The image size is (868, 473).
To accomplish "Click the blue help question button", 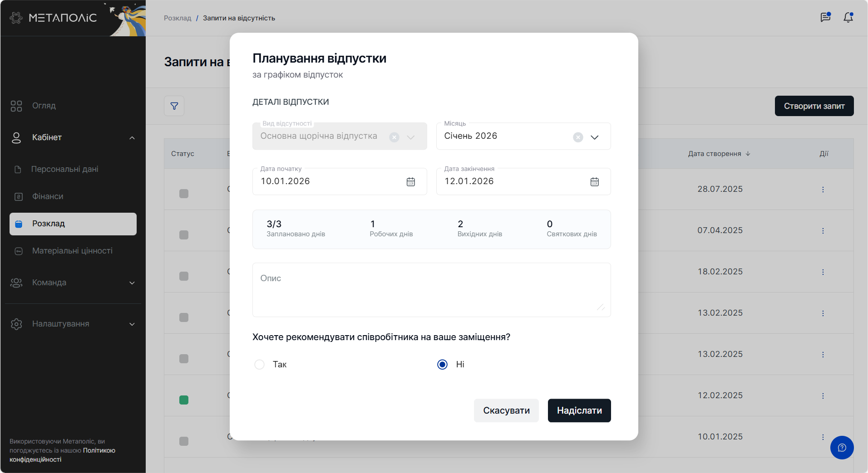I will pyautogui.click(x=842, y=448).
